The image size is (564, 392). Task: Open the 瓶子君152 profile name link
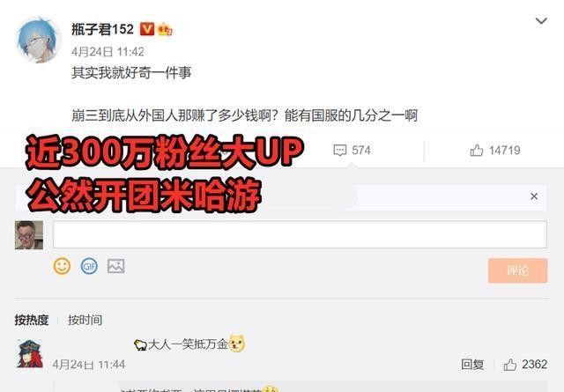[102, 29]
